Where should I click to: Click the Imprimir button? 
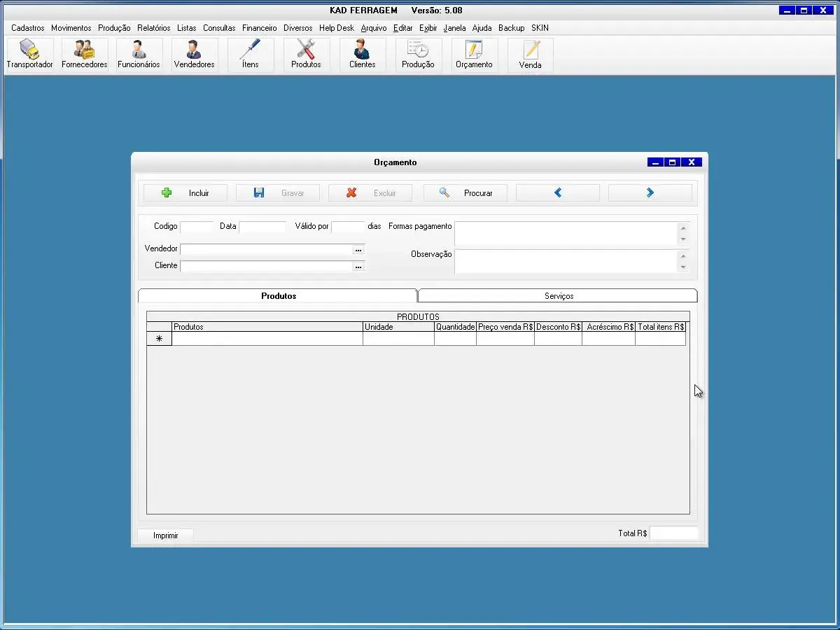pos(166,535)
